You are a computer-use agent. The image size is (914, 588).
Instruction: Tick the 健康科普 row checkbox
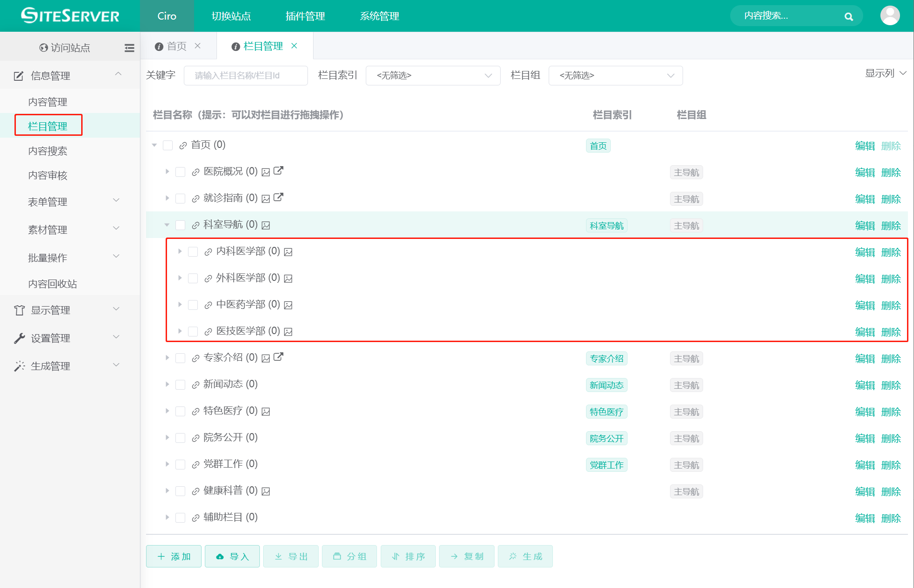tap(181, 491)
